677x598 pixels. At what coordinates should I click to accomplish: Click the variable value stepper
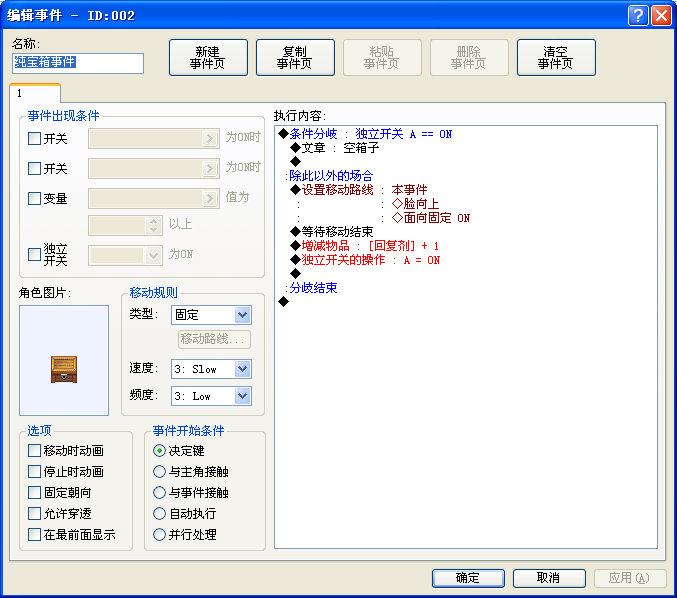click(153, 225)
